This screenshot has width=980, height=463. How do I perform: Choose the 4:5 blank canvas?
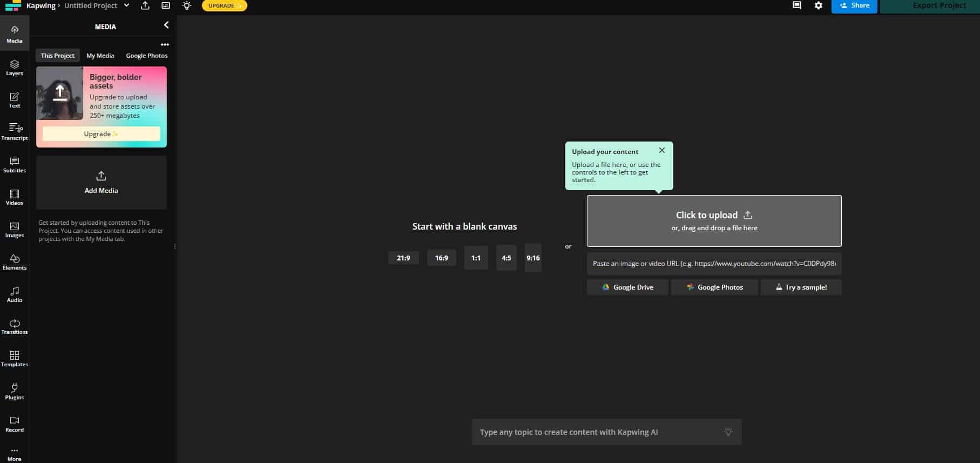(x=506, y=258)
